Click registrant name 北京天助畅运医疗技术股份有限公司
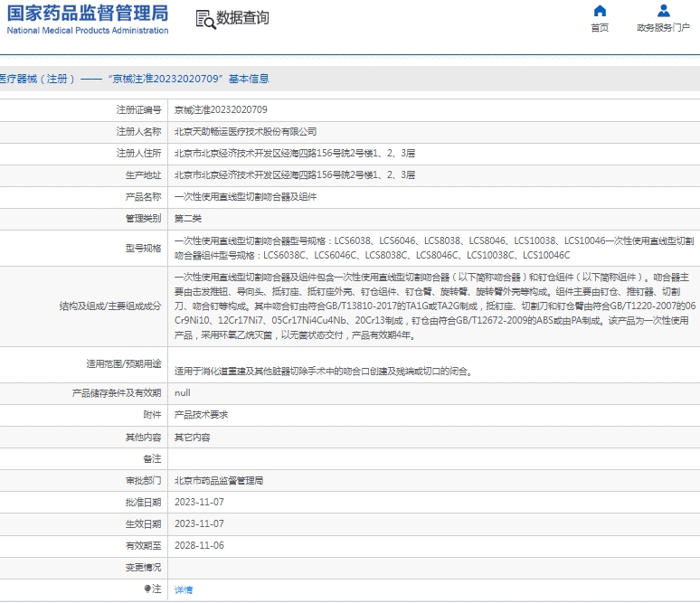The image size is (700, 603). (245, 132)
